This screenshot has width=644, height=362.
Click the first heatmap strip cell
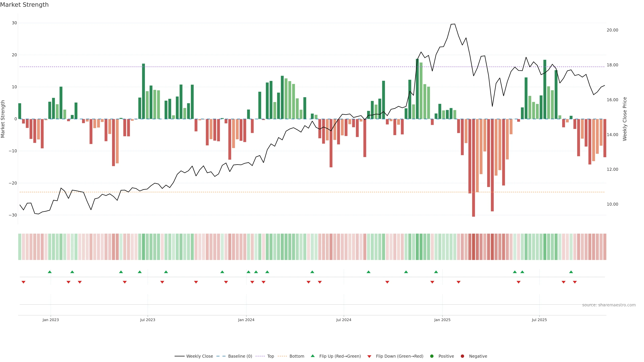pyautogui.click(x=20, y=247)
